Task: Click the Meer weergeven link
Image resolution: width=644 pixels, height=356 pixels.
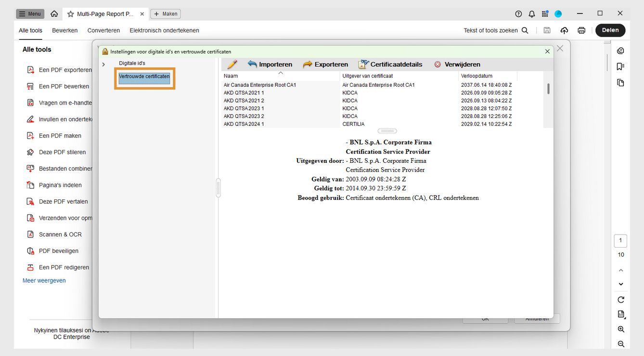Action: (44, 280)
